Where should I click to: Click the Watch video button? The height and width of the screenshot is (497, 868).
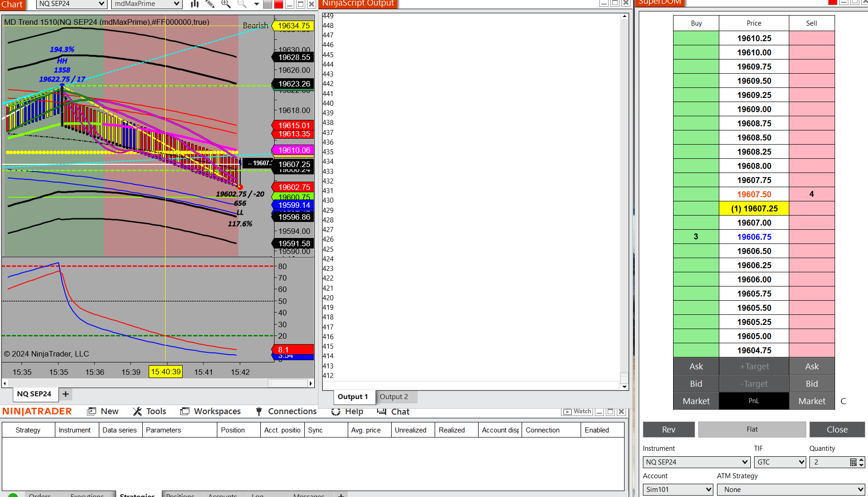[x=577, y=411]
